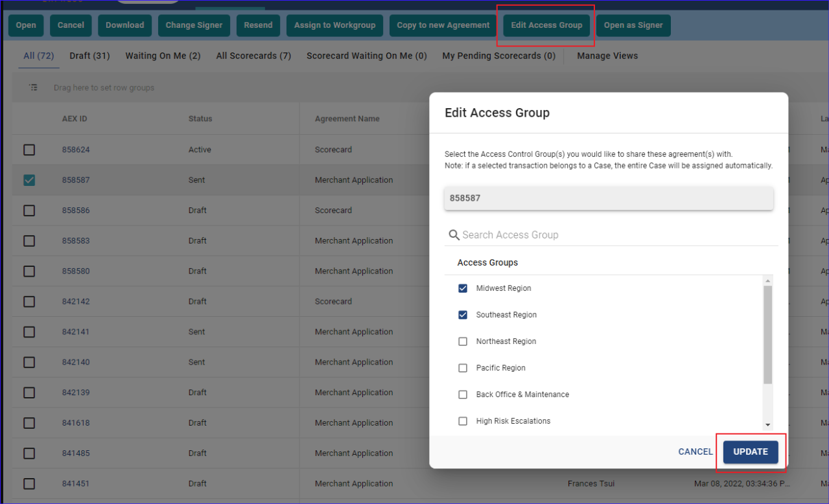Uncheck the Midwest Region access group
Image resolution: width=829 pixels, height=504 pixels.
463,288
